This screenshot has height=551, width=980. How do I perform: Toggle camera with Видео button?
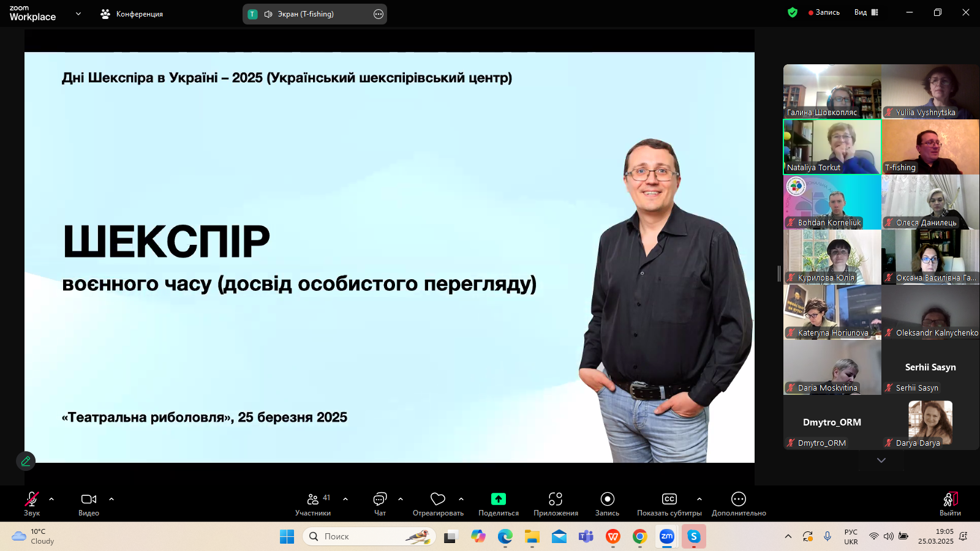coord(89,504)
